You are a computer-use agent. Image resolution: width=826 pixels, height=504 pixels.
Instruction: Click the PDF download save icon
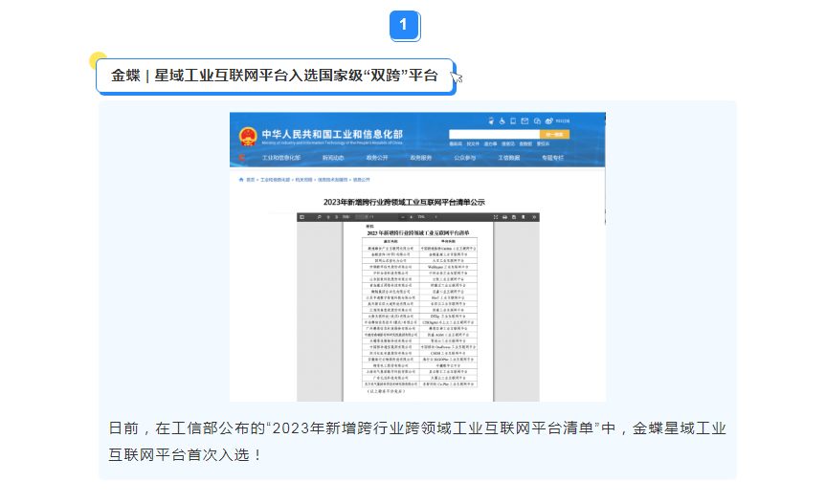coord(514,217)
